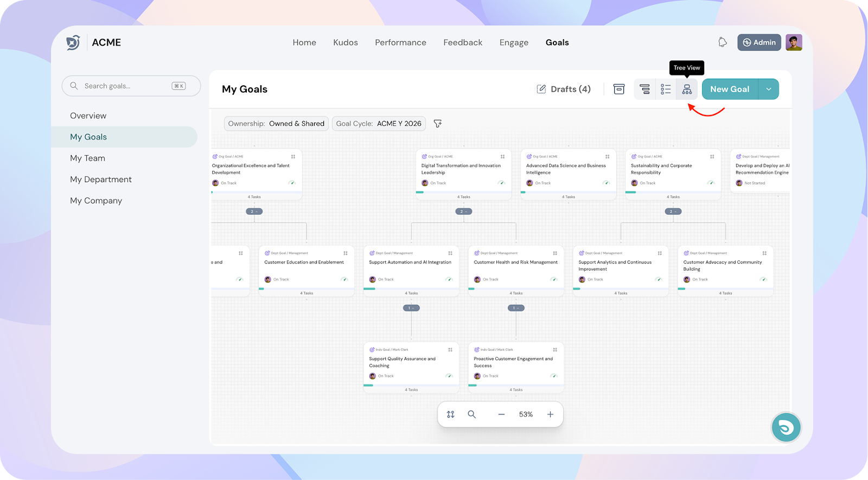Open Drafts (4)

coord(564,89)
